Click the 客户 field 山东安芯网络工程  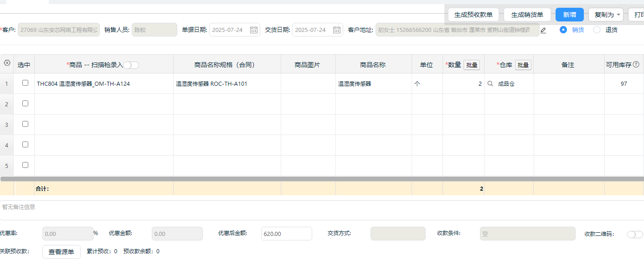point(59,30)
